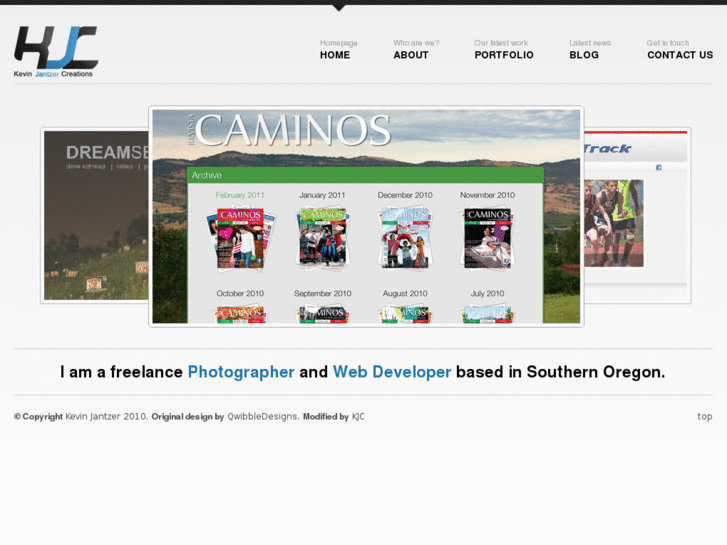Click the dark arrow notch at page top

click(339, 7)
